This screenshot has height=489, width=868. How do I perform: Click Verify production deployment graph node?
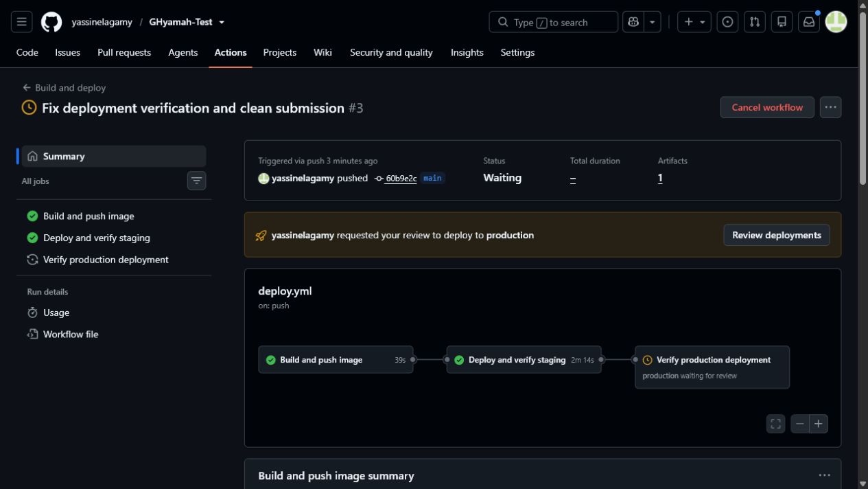(x=712, y=367)
